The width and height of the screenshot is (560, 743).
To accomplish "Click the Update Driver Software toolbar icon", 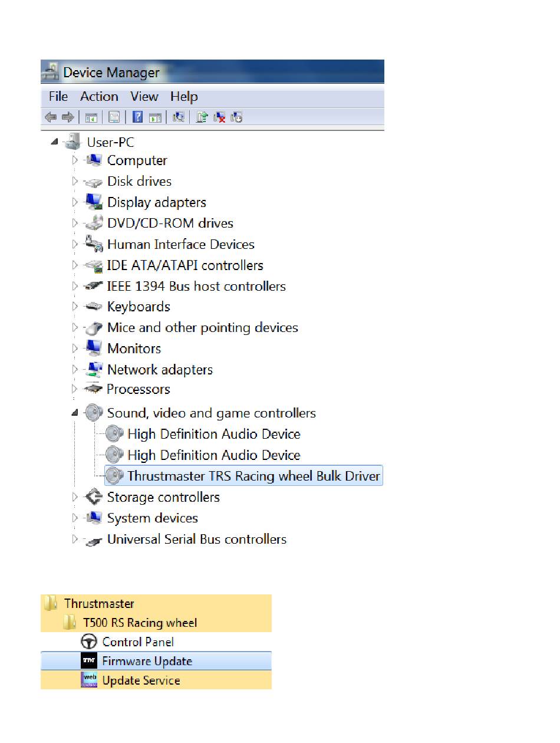I will tap(202, 117).
